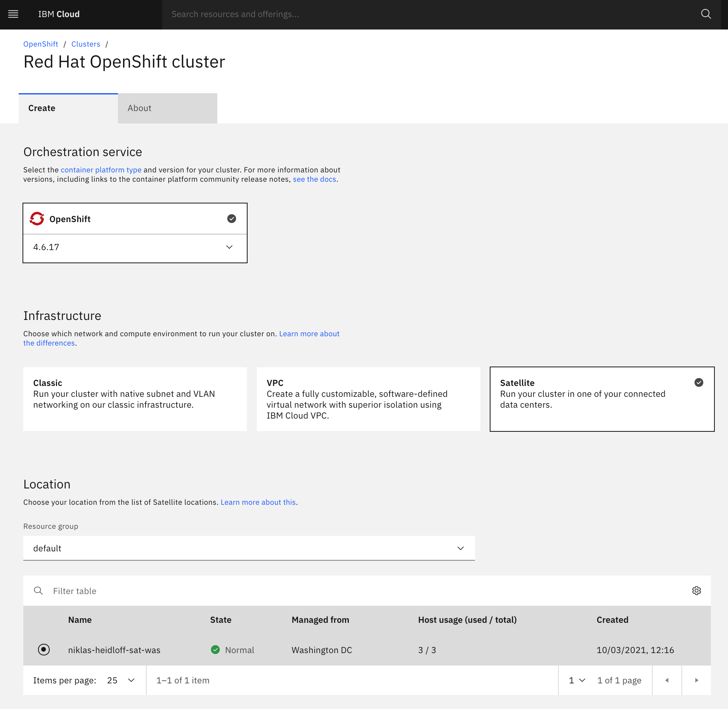The image size is (728, 709).
Task: Click the 1 of 1 page text
Action: 619,680
